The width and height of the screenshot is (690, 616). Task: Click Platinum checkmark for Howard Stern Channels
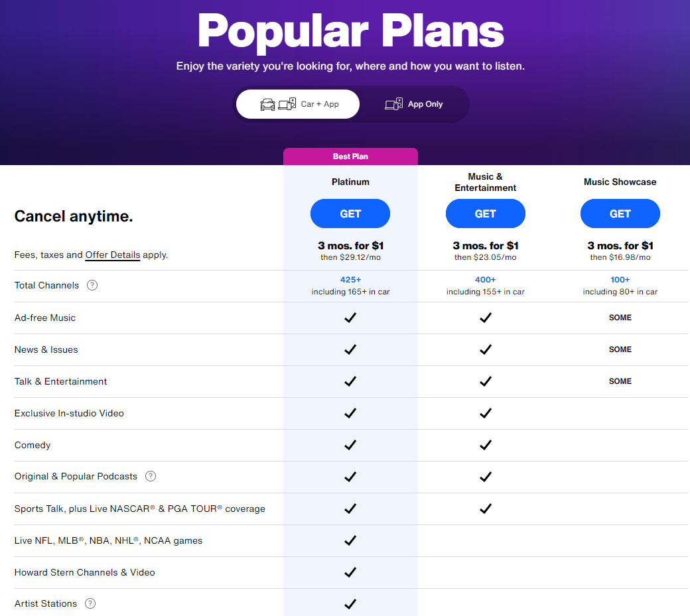coord(350,572)
